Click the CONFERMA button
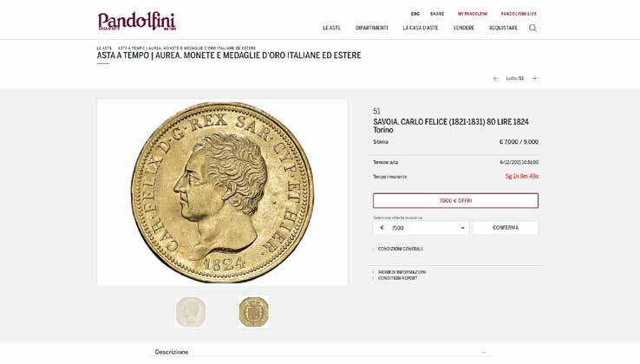This screenshot has height=364, width=640. tap(506, 228)
